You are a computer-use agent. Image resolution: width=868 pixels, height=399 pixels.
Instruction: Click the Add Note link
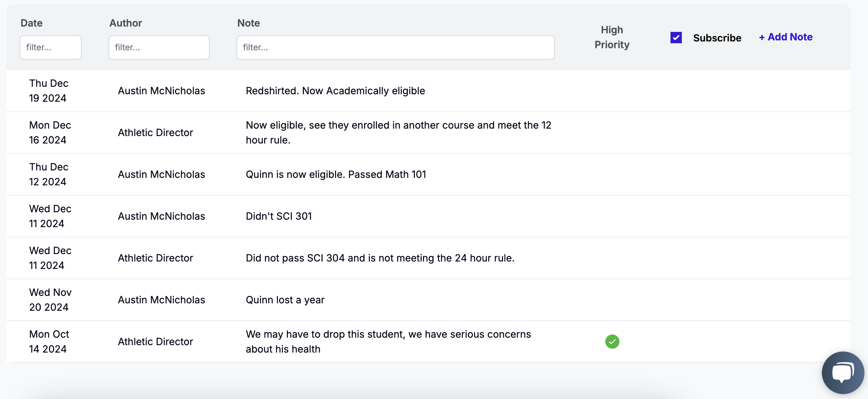786,37
